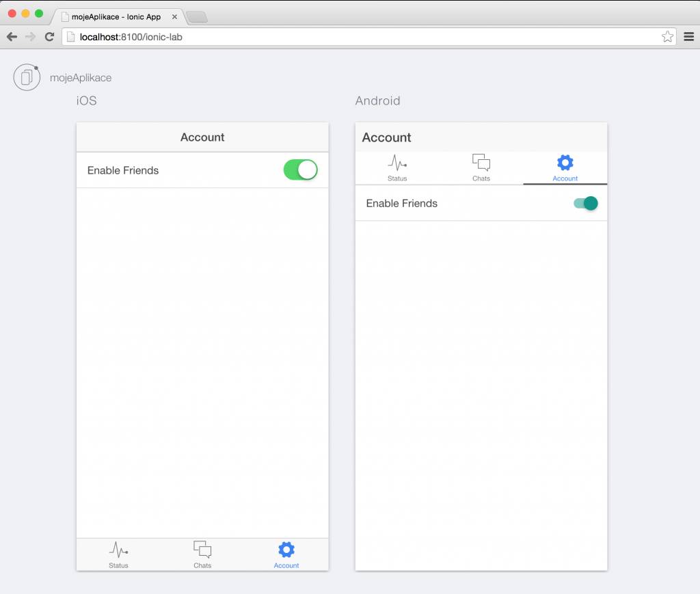Open the Chrome hamburger menu

689,37
